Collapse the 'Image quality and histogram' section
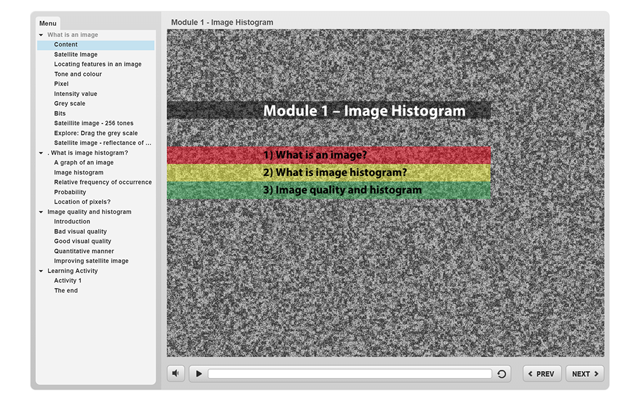 [41, 212]
